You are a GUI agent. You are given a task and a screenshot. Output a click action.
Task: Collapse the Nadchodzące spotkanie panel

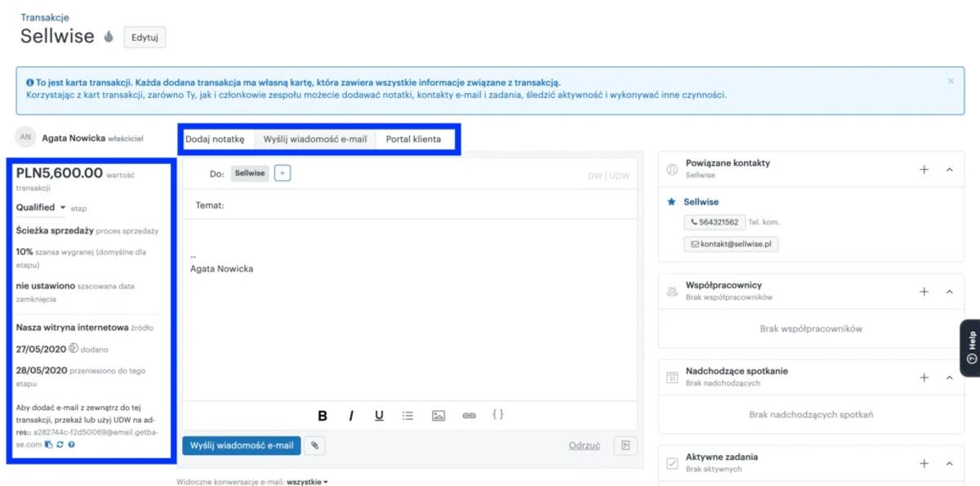(x=950, y=377)
